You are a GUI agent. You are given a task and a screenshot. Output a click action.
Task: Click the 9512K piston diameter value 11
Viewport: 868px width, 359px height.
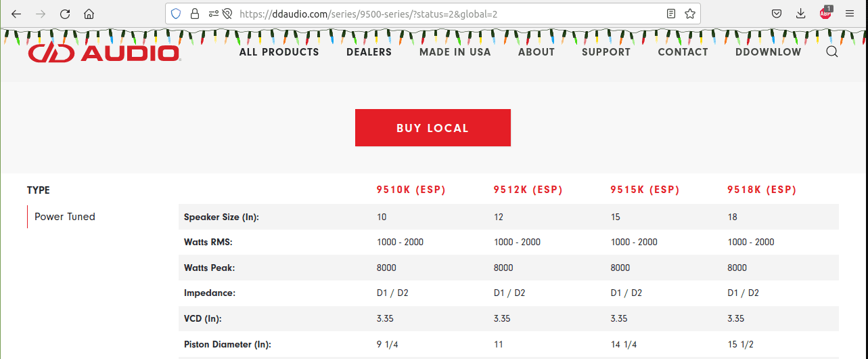pos(499,345)
